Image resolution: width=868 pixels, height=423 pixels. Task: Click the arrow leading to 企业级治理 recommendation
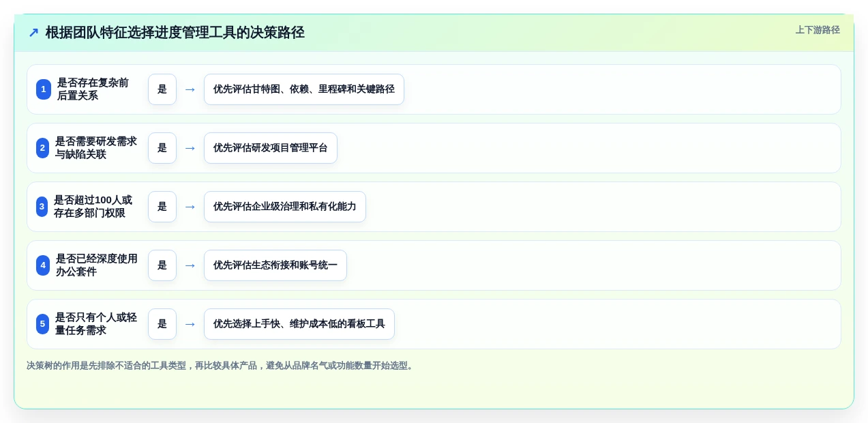190,207
